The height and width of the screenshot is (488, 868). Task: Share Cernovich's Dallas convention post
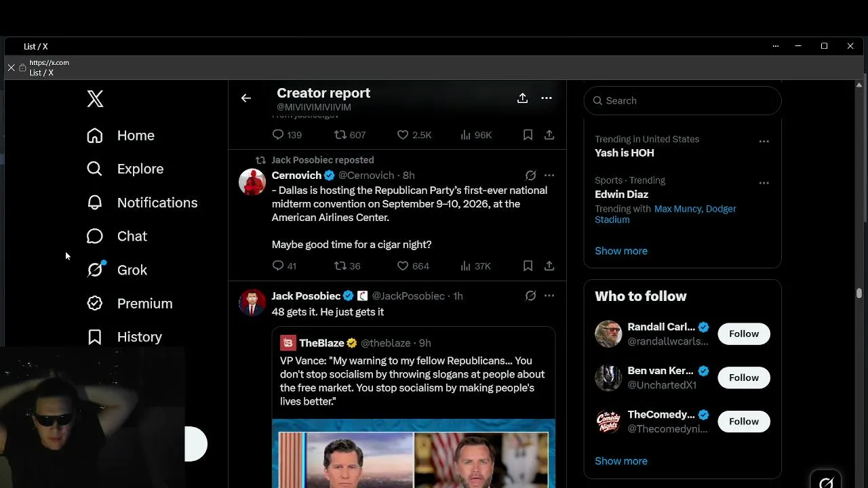549,266
